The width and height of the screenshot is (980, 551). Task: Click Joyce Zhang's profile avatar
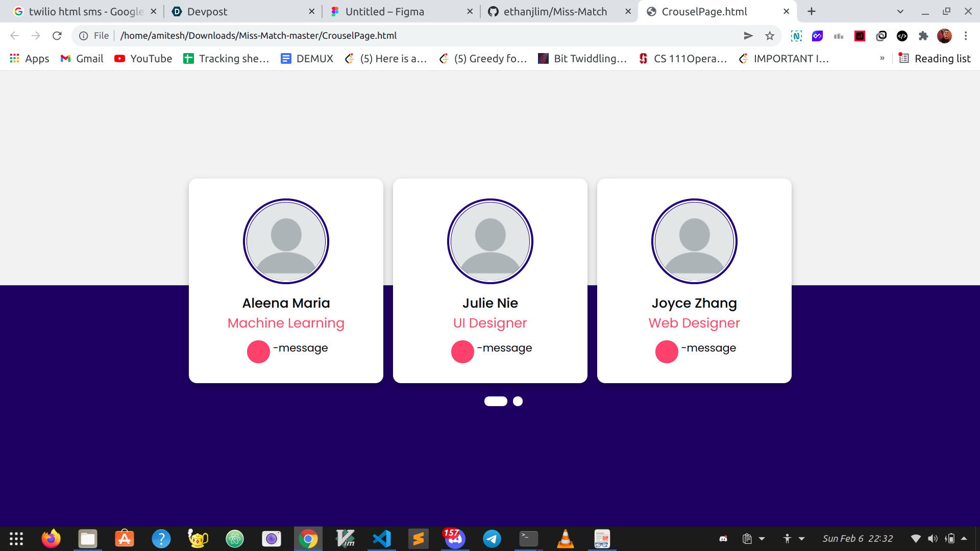(694, 241)
